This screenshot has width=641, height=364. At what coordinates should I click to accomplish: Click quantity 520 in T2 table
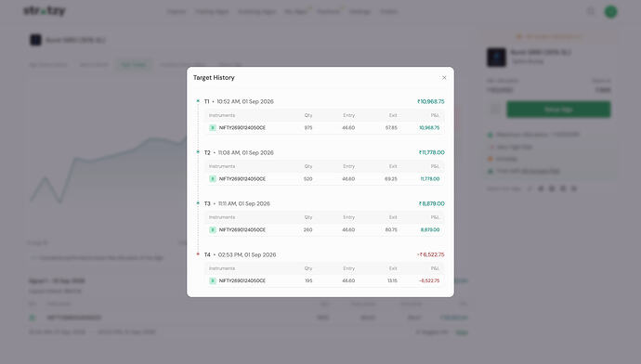[x=308, y=179]
